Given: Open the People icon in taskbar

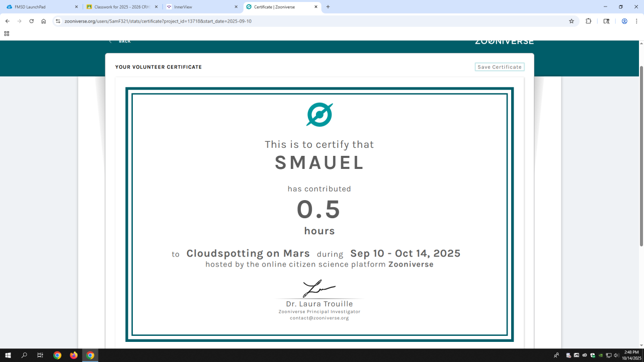Looking at the screenshot, I should [x=556, y=355].
